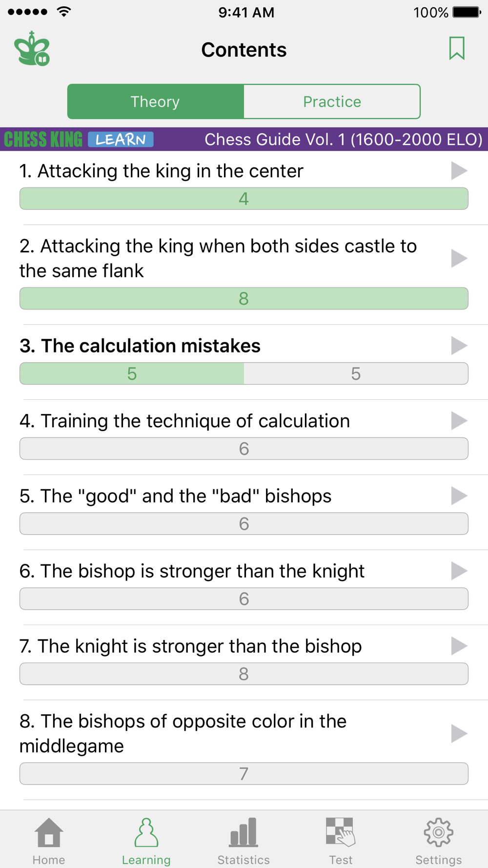Tap the Chess King Learn banner logo
Screen dimensions: 488x868
tap(79, 140)
